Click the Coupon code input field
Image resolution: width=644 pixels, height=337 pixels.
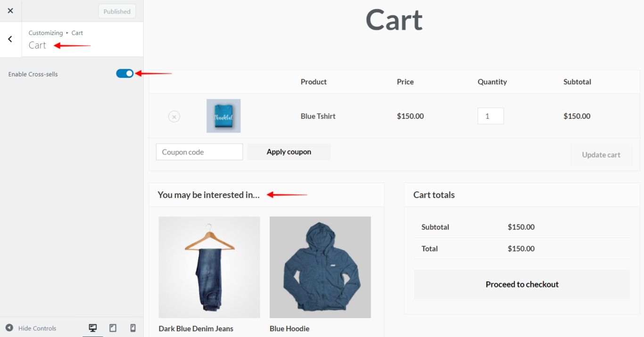[x=199, y=152]
